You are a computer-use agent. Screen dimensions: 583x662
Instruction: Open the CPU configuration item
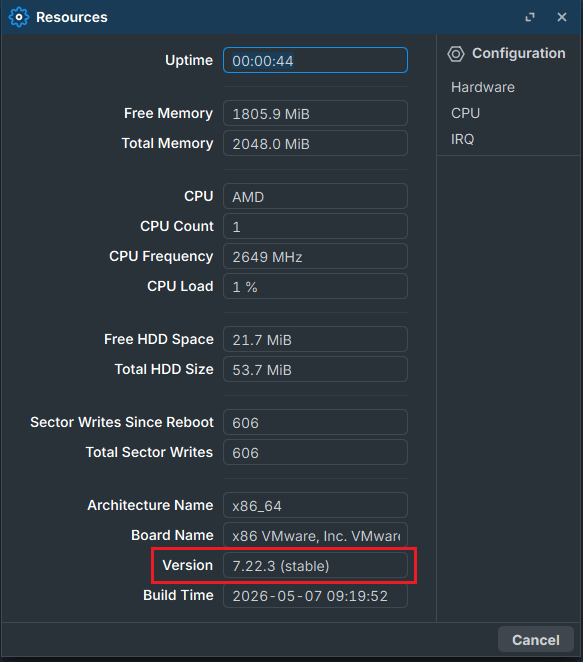(465, 113)
